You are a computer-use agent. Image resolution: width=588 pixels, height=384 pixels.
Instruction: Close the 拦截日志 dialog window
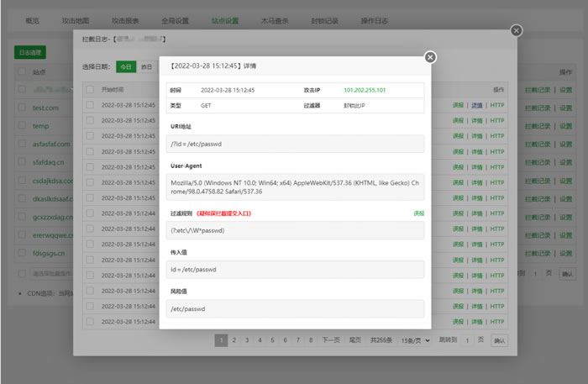(x=516, y=30)
